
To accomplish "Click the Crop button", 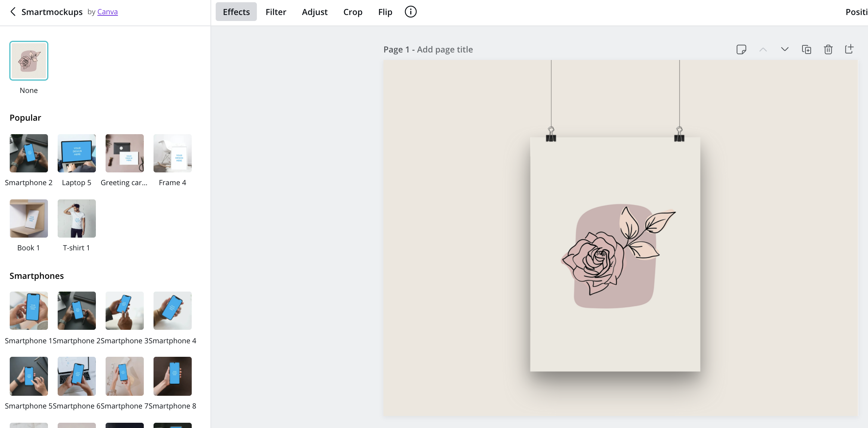I will pyautogui.click(x=352, y=12).
